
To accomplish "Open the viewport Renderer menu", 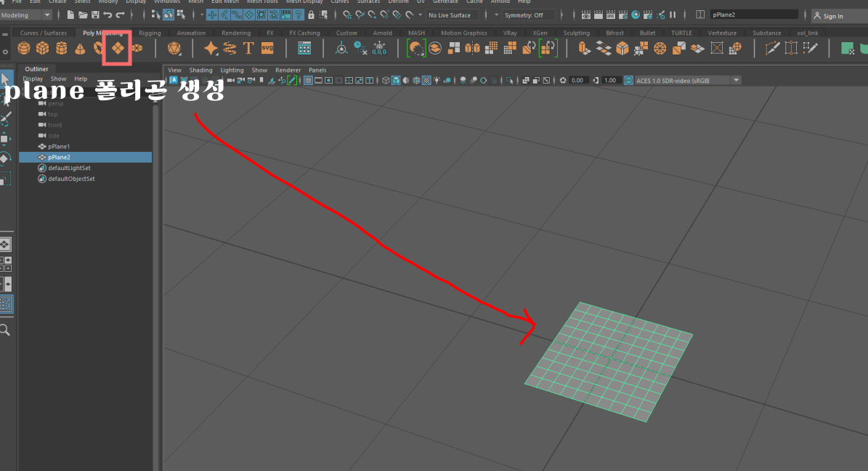I will click(x=288, y=71).
